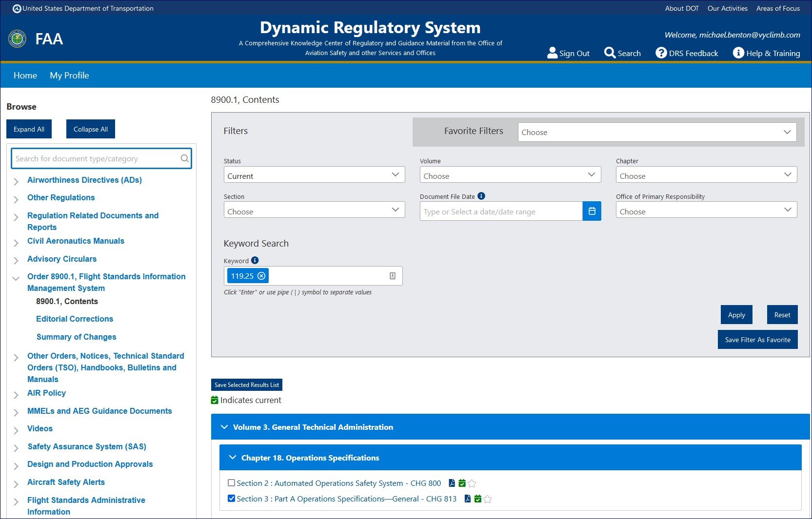Screen dimensions: 812x519
Task: Remove the 119.25 keyword chip
Action: click(261, 276)
